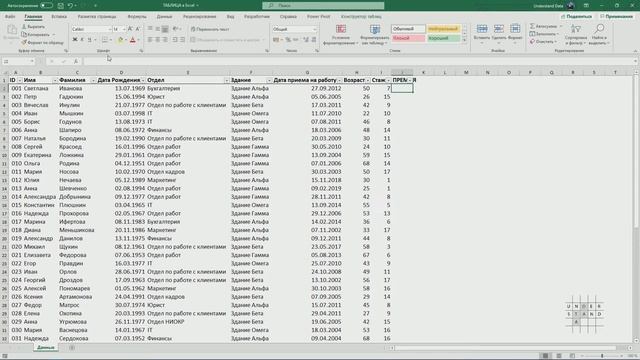Open the Отдел column filter dropdown
The width and height of the screenshot is (640, 360).
(x=226, y=80)
